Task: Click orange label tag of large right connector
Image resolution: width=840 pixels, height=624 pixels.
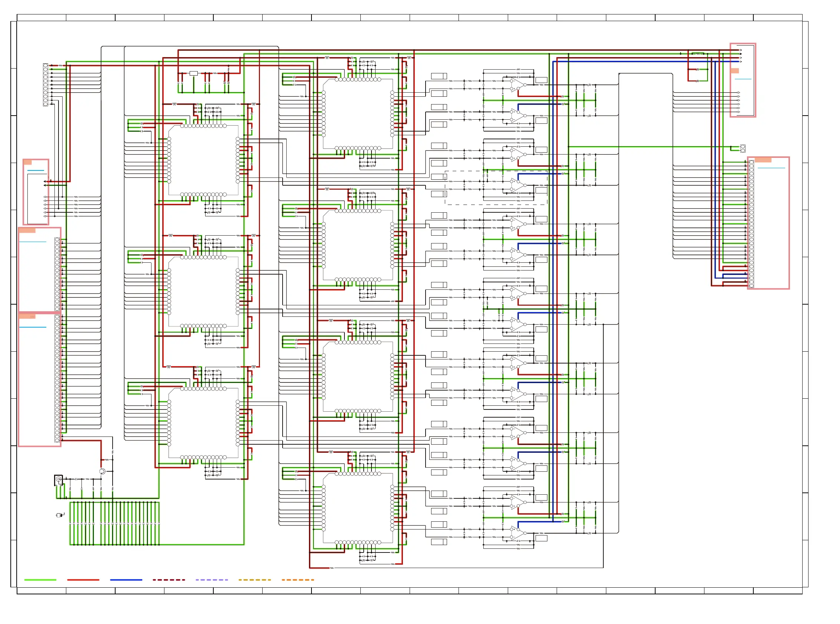Action: [763, 160]
